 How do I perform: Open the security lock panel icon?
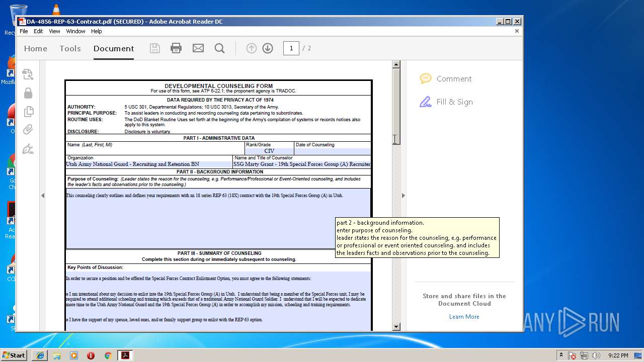[28, 93]
